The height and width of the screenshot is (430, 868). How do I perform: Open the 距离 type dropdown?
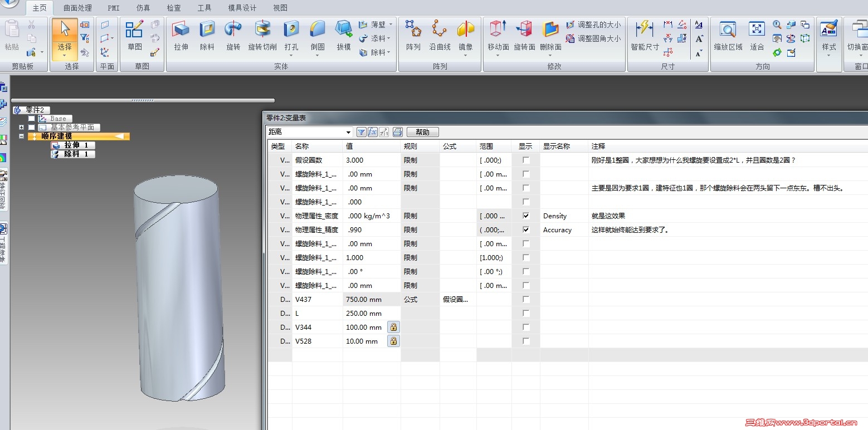pos(348,132)
